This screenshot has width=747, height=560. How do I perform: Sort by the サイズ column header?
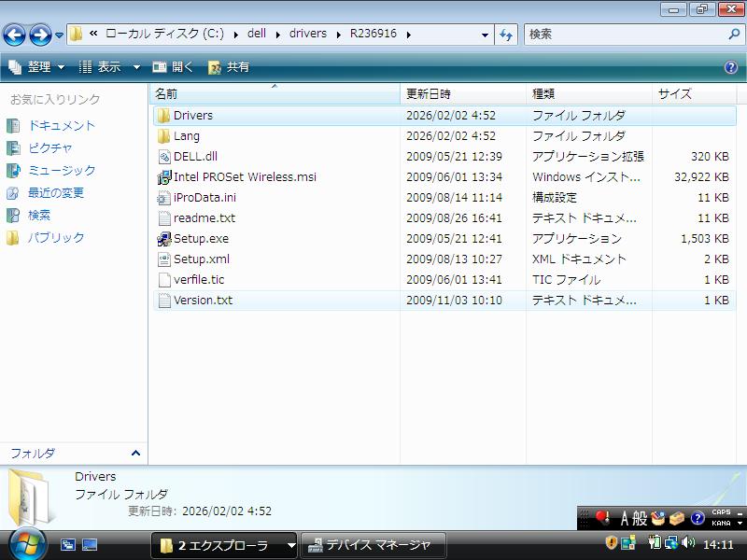tap(694, 94)
